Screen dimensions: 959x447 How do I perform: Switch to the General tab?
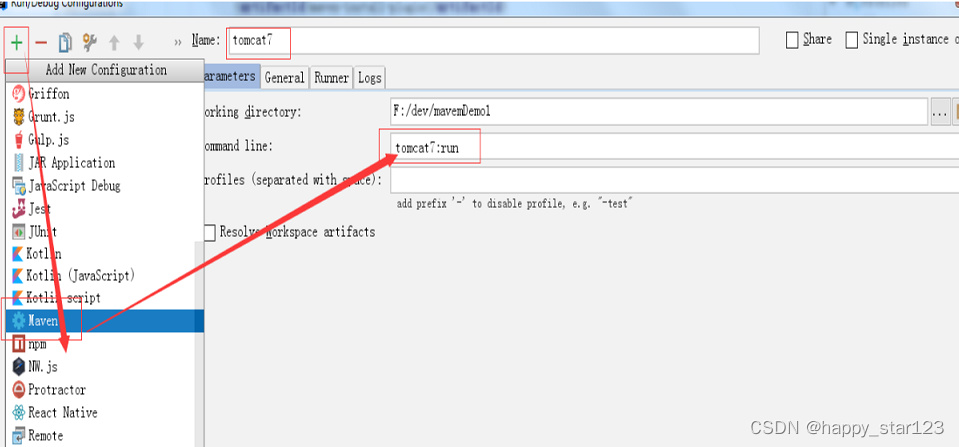point(284,78)
